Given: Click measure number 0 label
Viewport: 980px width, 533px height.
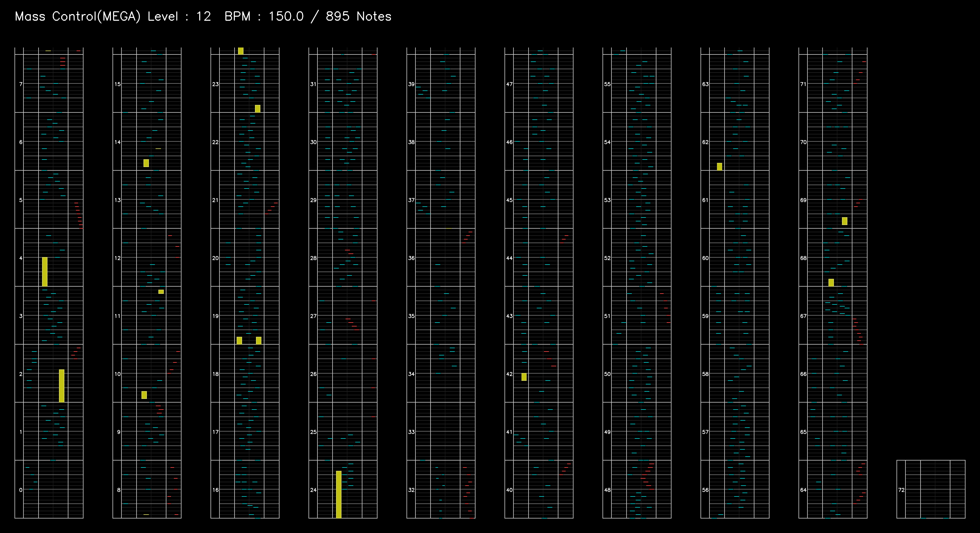Looking at the screenshot, I should tap(21, 490).
